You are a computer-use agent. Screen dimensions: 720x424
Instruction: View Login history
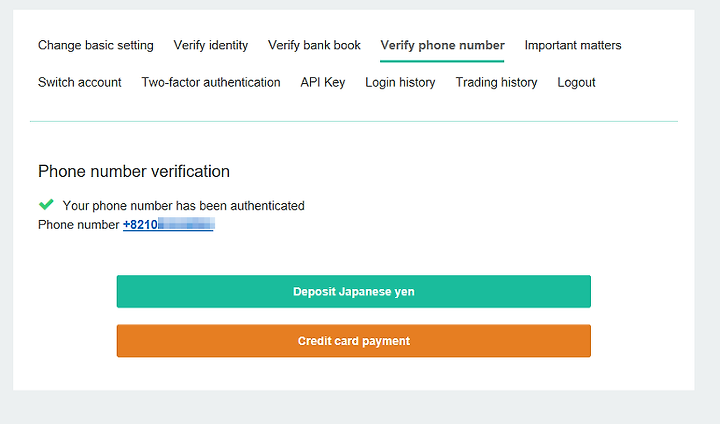tap(400, 82)
